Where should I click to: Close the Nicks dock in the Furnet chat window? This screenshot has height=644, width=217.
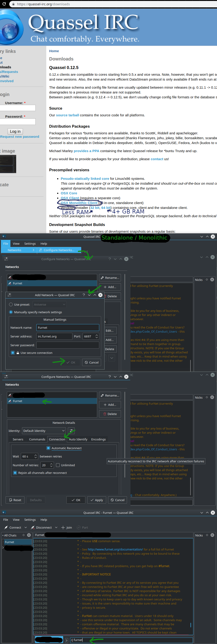(x=212, y=535)
